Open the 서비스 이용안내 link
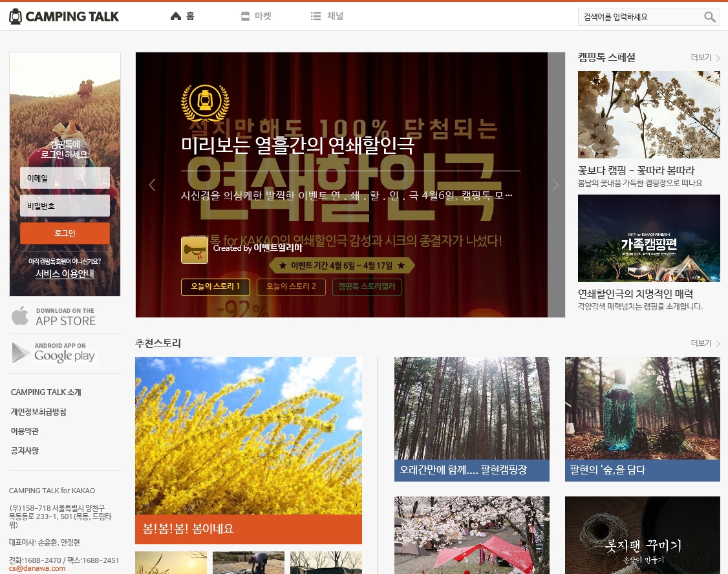The height and width of the screenshot is (574, 728). [65, 274]
